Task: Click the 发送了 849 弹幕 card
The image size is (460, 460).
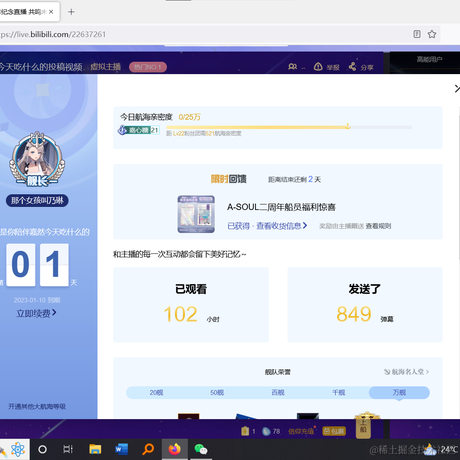Action: (365, 304)
